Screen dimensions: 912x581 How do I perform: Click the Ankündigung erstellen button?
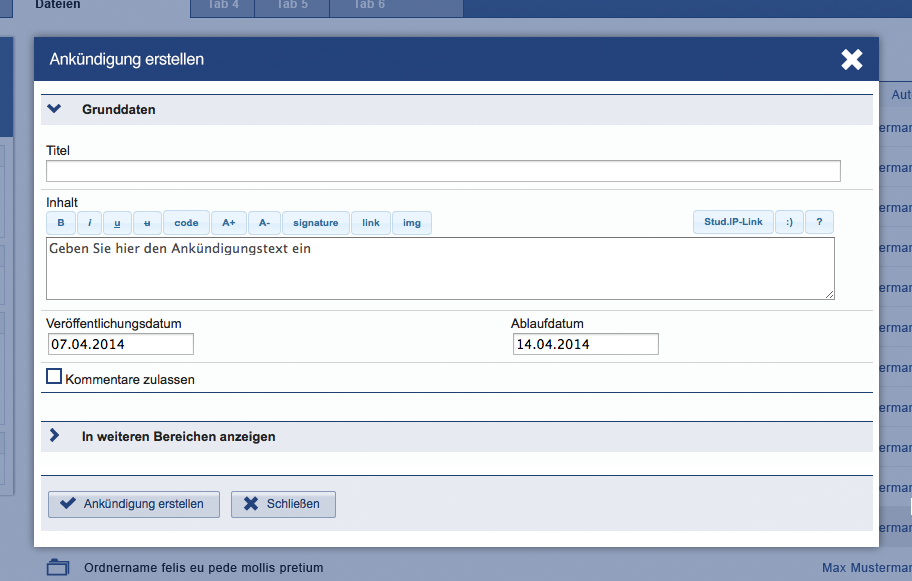click(132, 504)
